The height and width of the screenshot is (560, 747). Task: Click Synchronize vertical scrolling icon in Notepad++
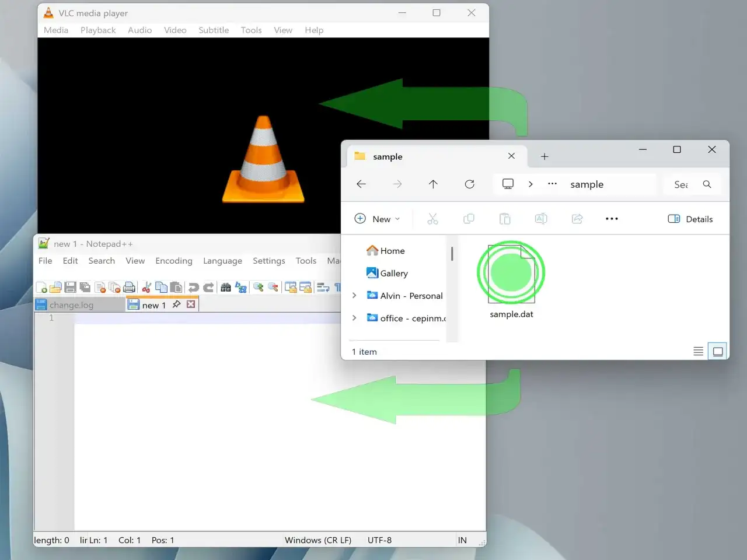click(x=291, y=287)
